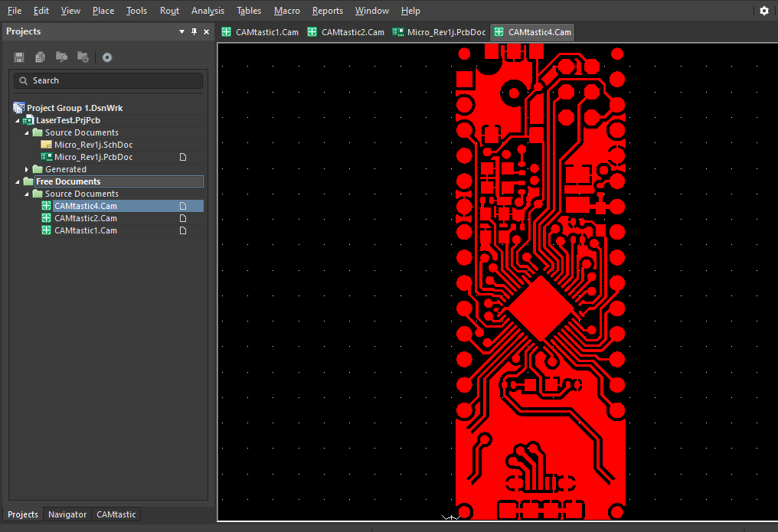Select the CAMtastic4.Cam document tab
Image resolution: width=778 pixels, height=532 pixels.
532,32
